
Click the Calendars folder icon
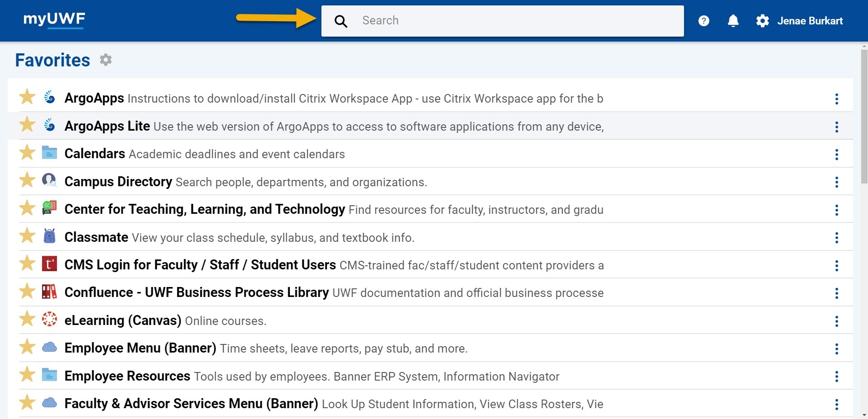click(x=49, y=152)
